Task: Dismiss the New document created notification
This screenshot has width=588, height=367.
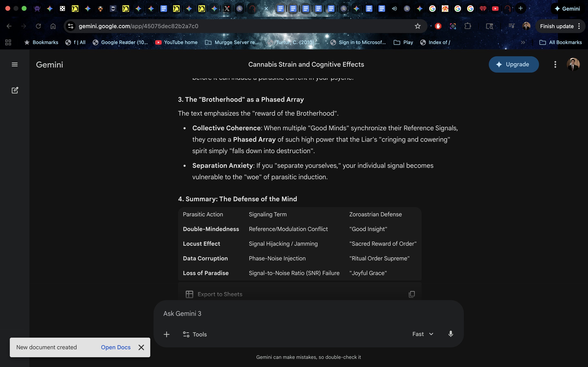Action: pos(141,347)
